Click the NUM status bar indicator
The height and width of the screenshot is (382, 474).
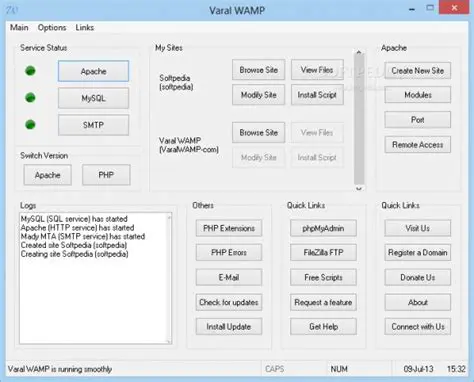pyautogui.click(x=339, y=369)
